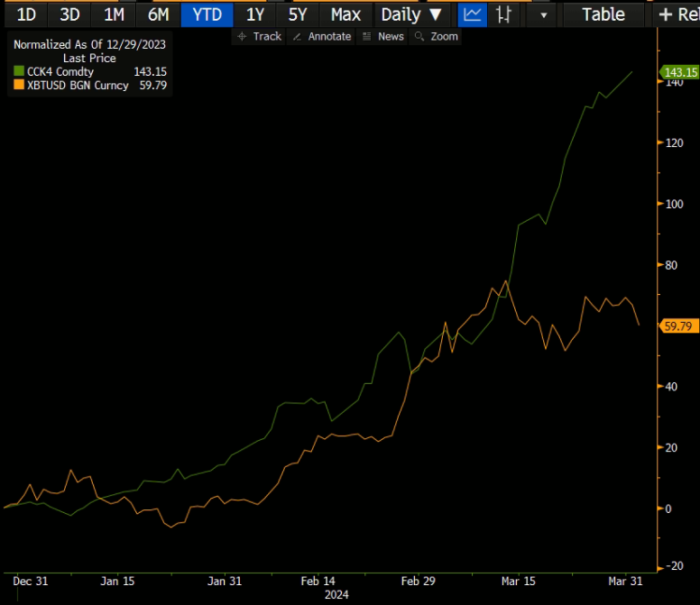The width and height of the screenshot is (700, 605).
Task: Choose the Max time range
Action: 345,14
